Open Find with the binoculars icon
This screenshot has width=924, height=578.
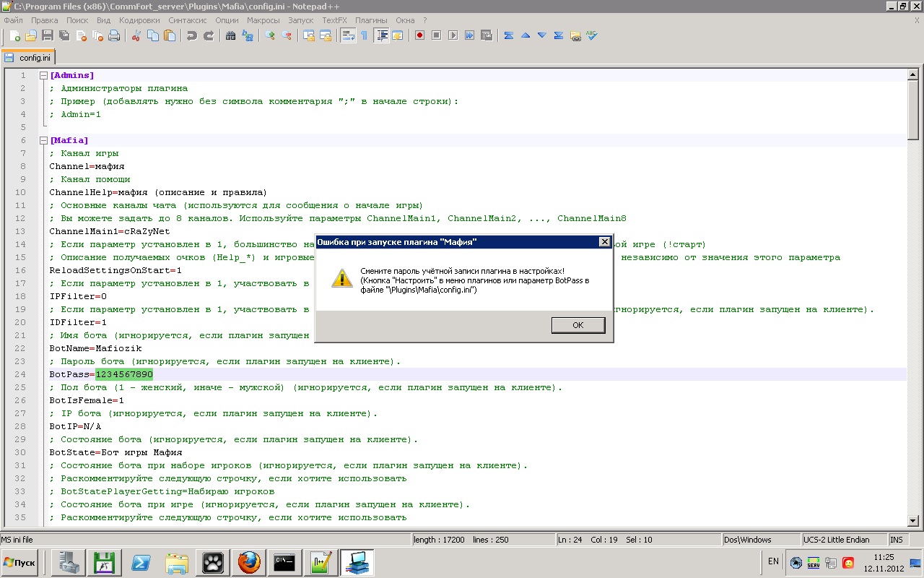230,35
